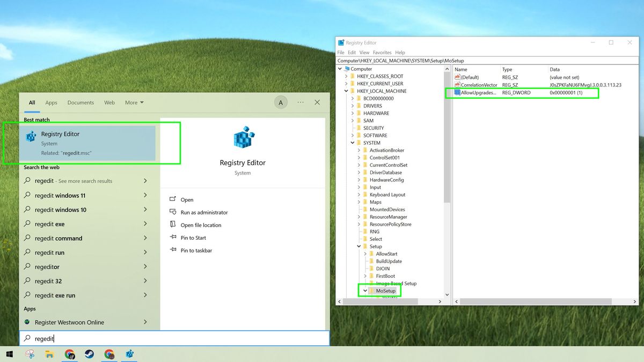The image size is (644, 362).
Task: Click the Run as administrator icon
Action: pos(172,212)
